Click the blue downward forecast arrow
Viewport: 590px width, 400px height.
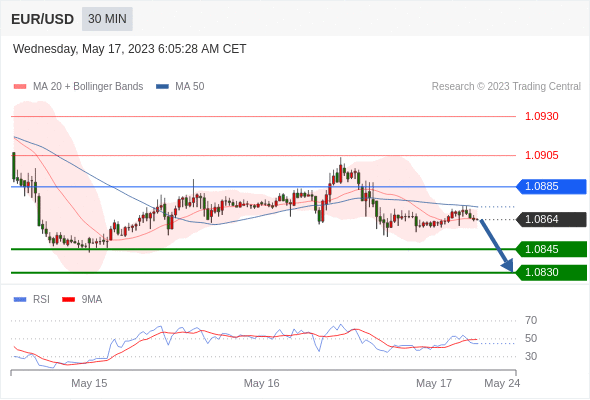[497, 245]
